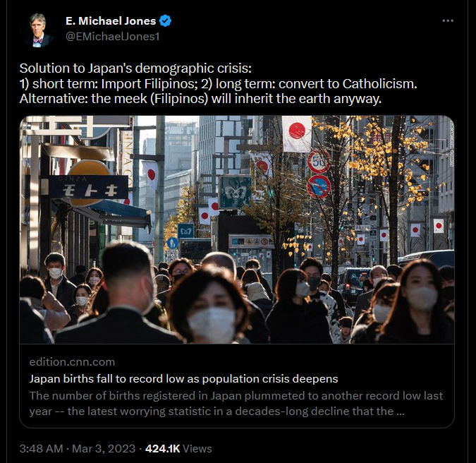
Task: Click the blue Ginza shop sign in photo
Action: click(89, 188)
